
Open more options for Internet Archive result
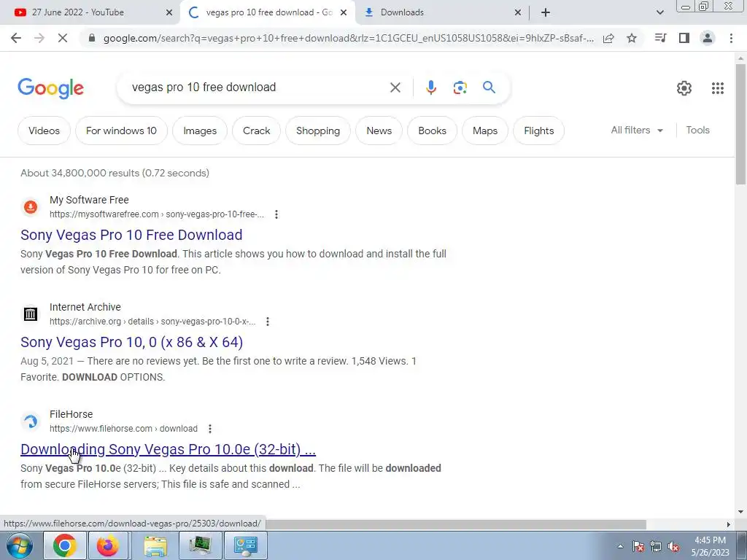[268, 322]
